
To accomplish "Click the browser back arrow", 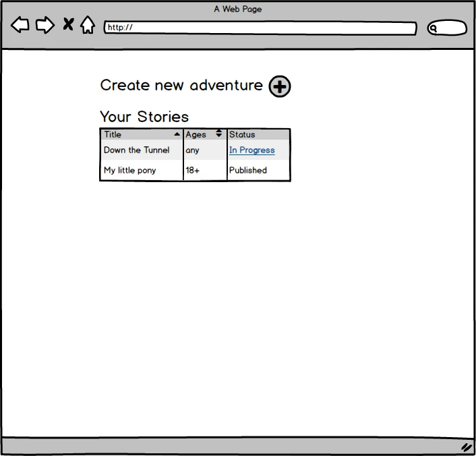I will coord(20,24).
